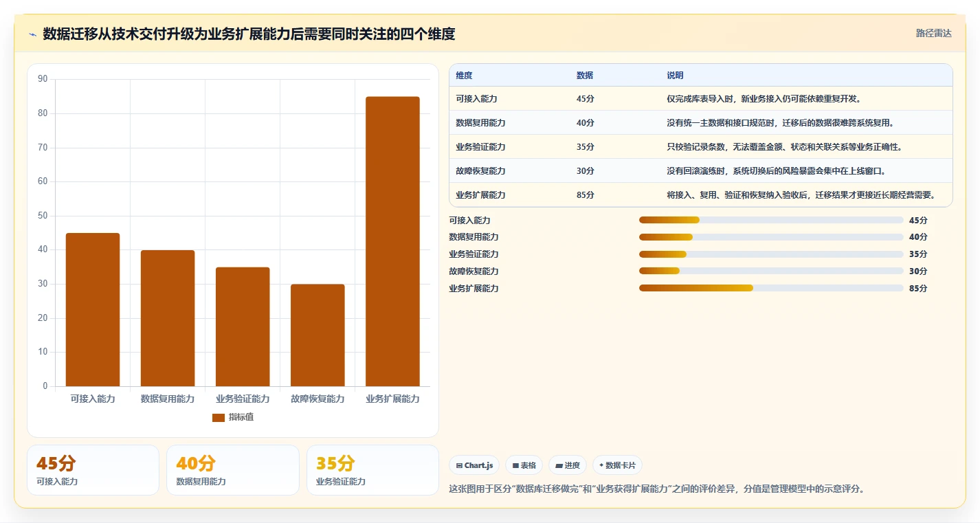Click the 故障恢复能力 x-axis label under the chart
Screen dimensions: 980x523
click(x=318, y=399)
